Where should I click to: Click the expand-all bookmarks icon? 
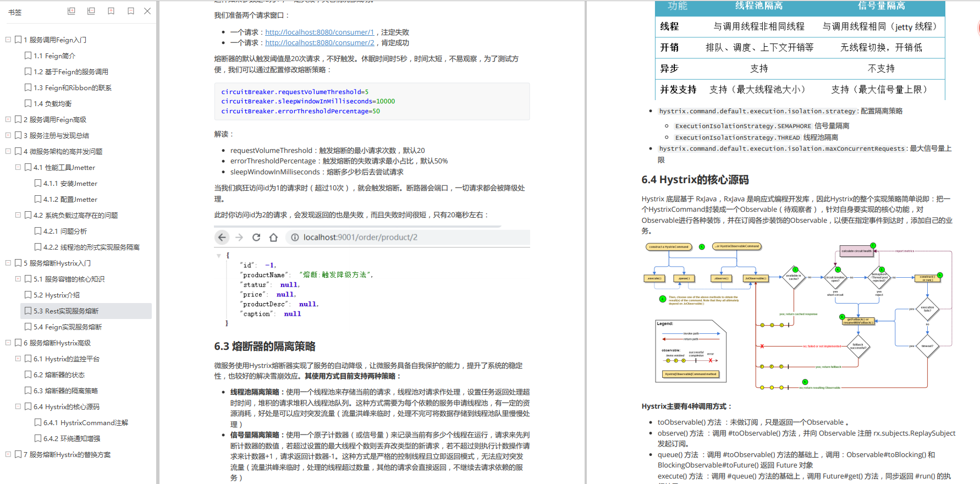71,11
